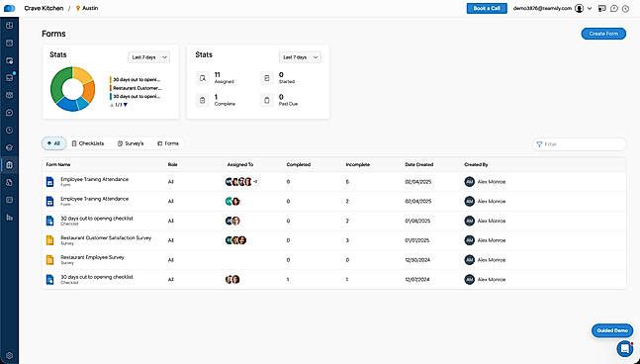Click the Incomplete column header

(x=357, y=164)
